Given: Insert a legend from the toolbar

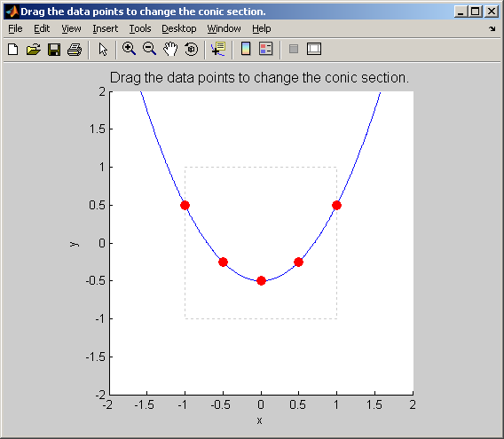Looking at the screenshot, I should tap(266, 49).
